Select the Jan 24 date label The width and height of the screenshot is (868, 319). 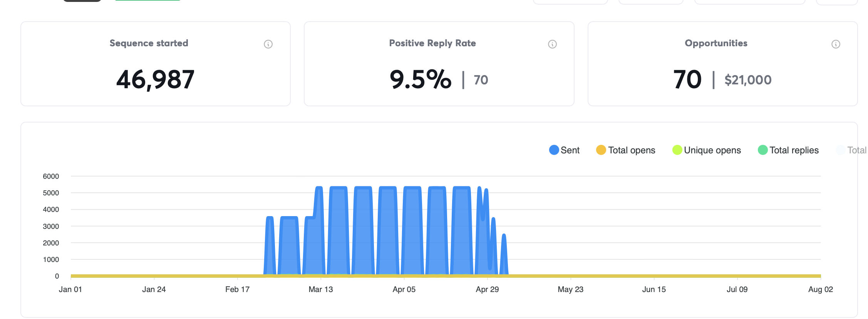[x=154, y=289]
